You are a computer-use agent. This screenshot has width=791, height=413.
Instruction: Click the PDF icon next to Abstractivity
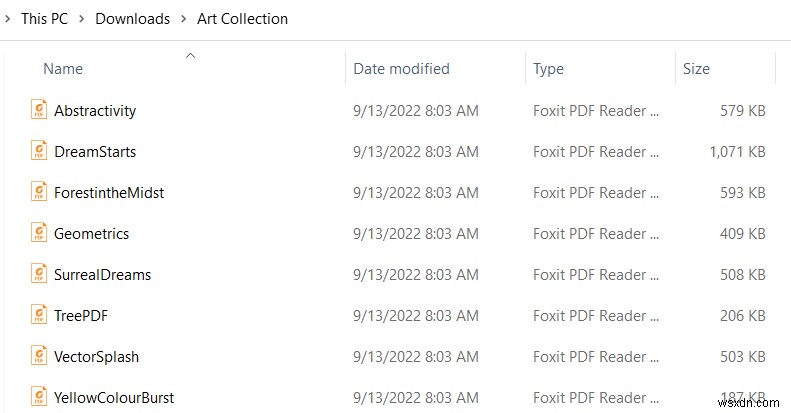[x=39, y=110]
